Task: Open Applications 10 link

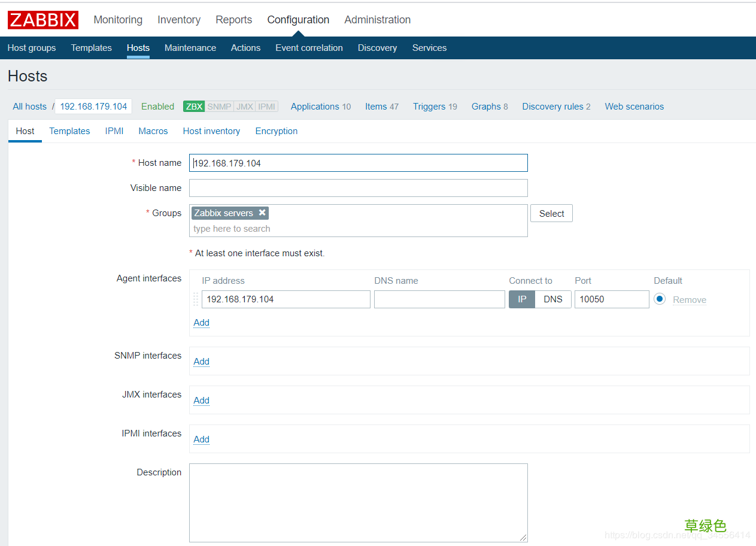Action: (321, 107)
